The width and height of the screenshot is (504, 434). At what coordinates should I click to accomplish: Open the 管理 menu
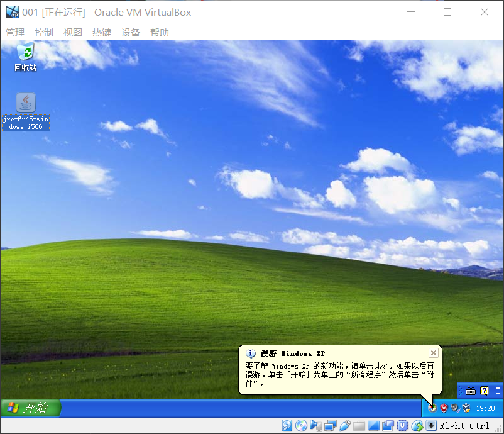click(x=15, y=33)
